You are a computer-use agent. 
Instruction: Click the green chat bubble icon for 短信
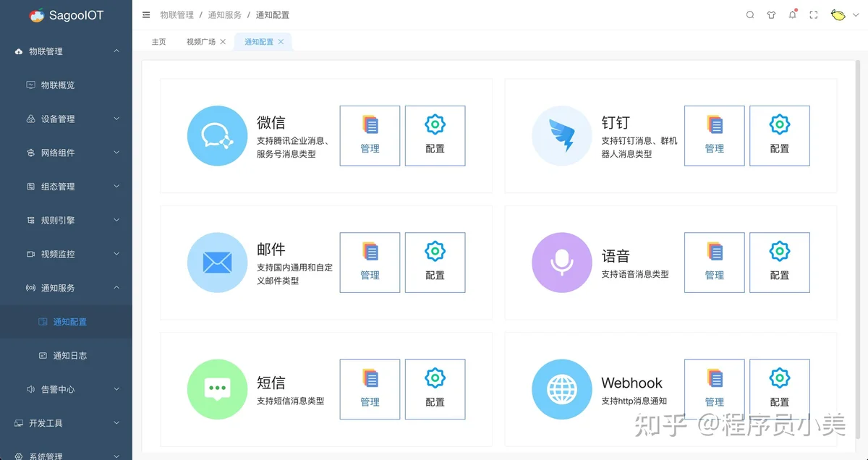pyautogui.click(x=218, y=389)
